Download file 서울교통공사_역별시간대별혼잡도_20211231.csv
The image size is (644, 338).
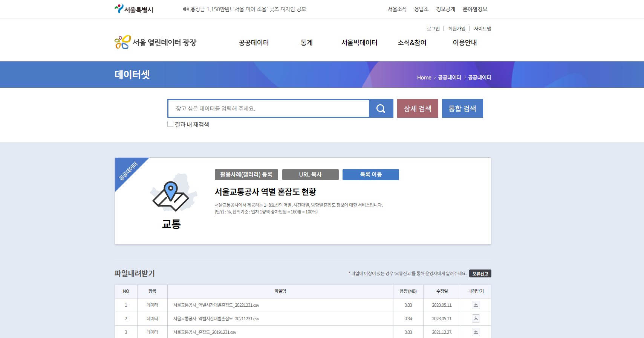click(476, 318)
